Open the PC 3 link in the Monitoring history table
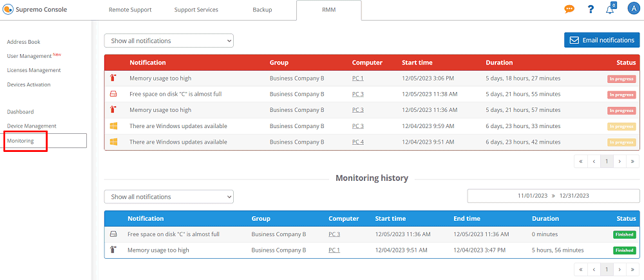 [x=334, y=234]
